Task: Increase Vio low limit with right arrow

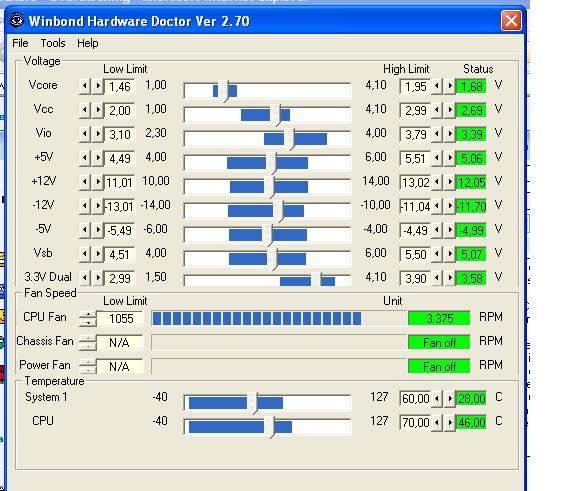Action: click(x=98, y=134)
